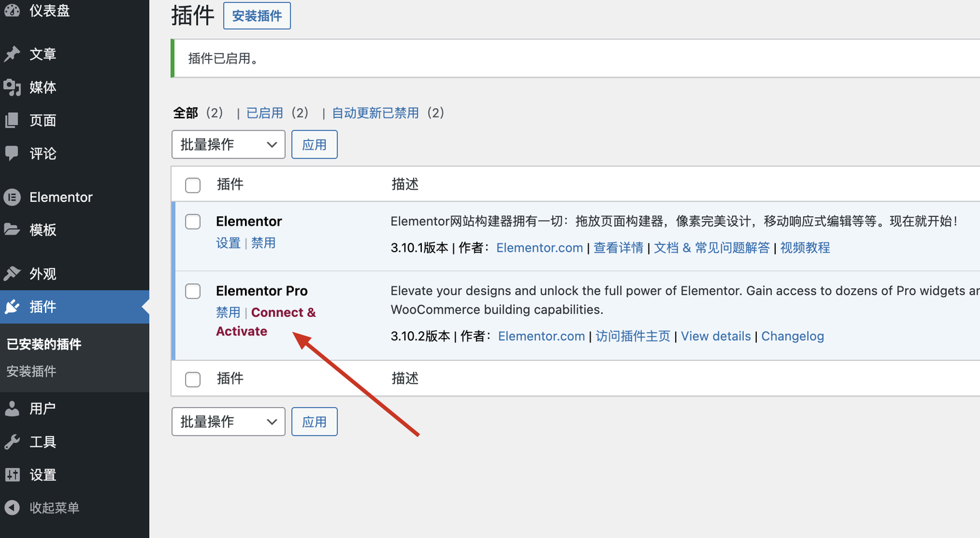
Task: Click the 插件 column header at top
Action: (230, 184)
